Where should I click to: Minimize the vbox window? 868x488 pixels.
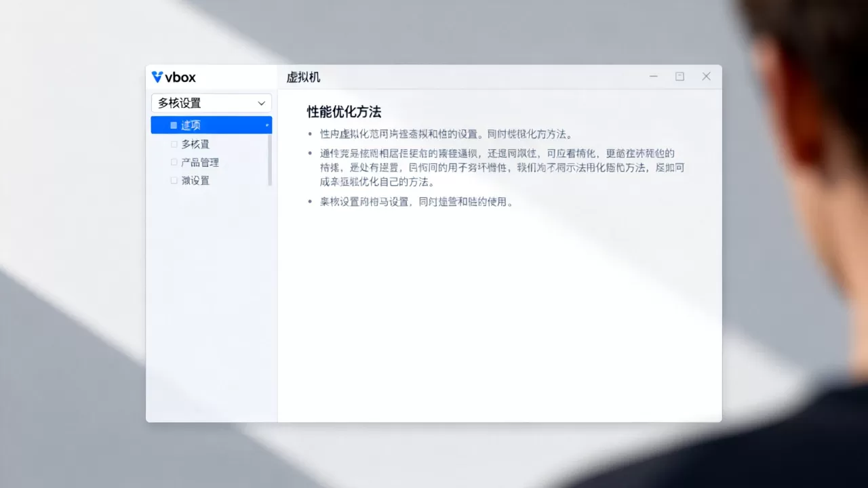pyautogui.click(x=654, y=77)
